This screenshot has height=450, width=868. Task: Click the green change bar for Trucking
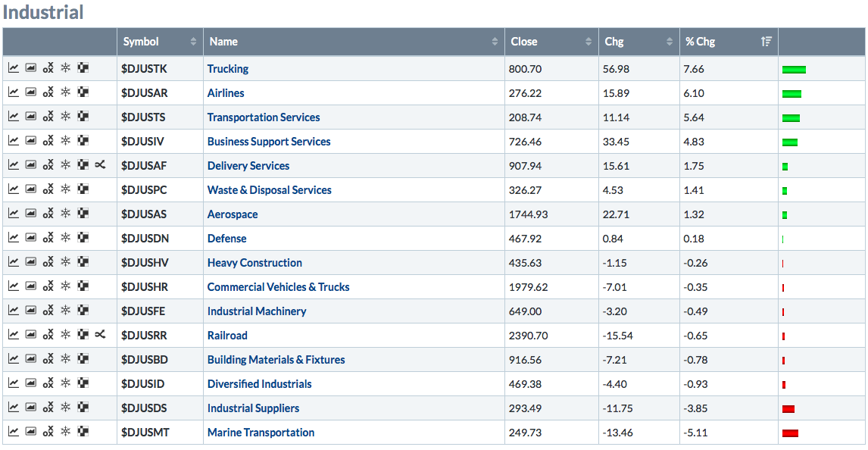794,69
